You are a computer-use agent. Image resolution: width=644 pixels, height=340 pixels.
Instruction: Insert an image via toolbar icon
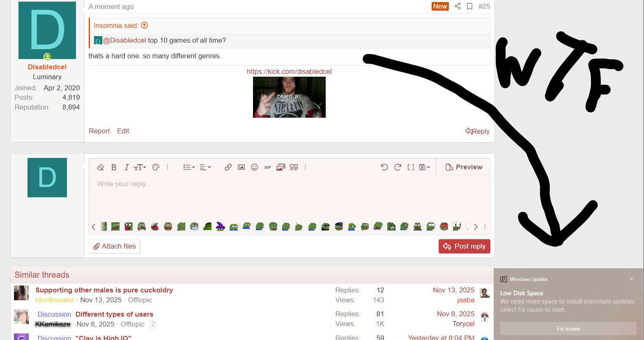pyautogui.click(x=241, y=167)
